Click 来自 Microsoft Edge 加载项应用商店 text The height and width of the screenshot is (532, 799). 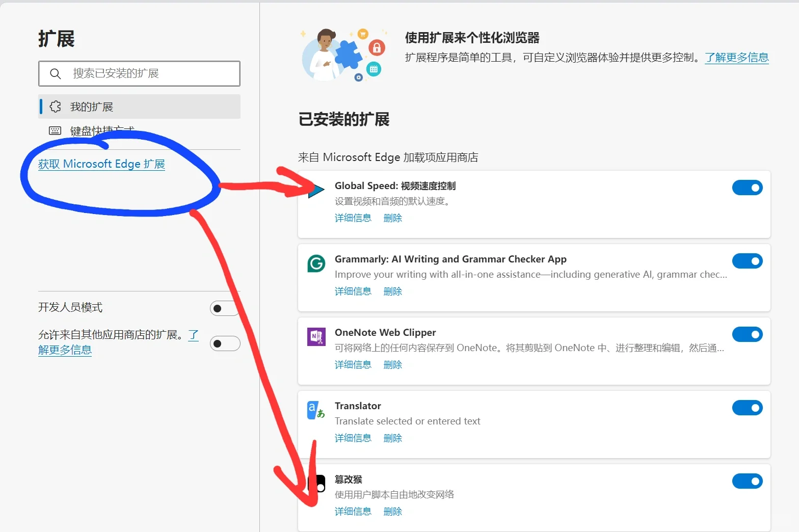point(388,157)
